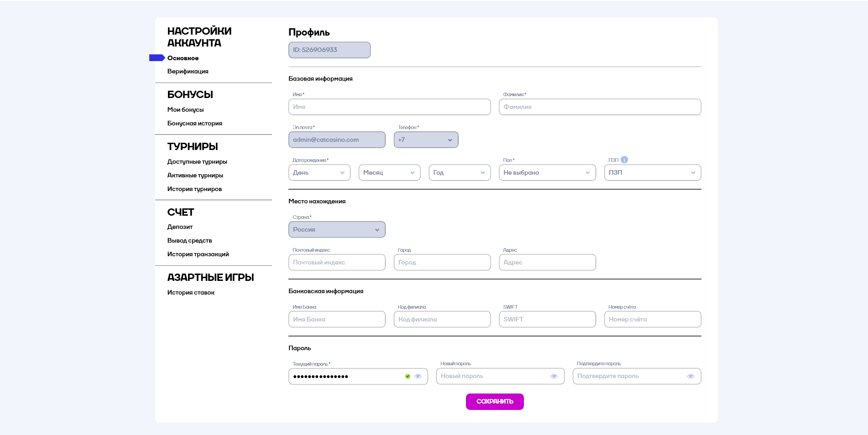
Task: Focus the SWIFT input field
Action: tap(547, 320)
